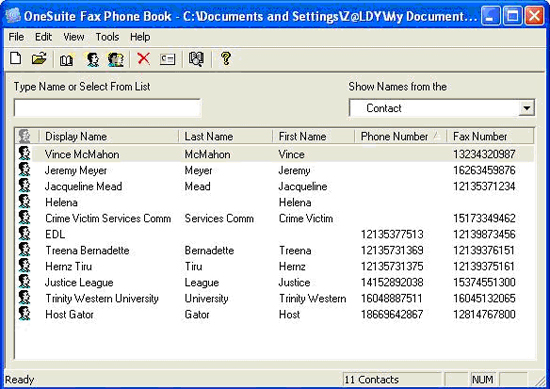Click phone number 16048887511

(392, 299)
